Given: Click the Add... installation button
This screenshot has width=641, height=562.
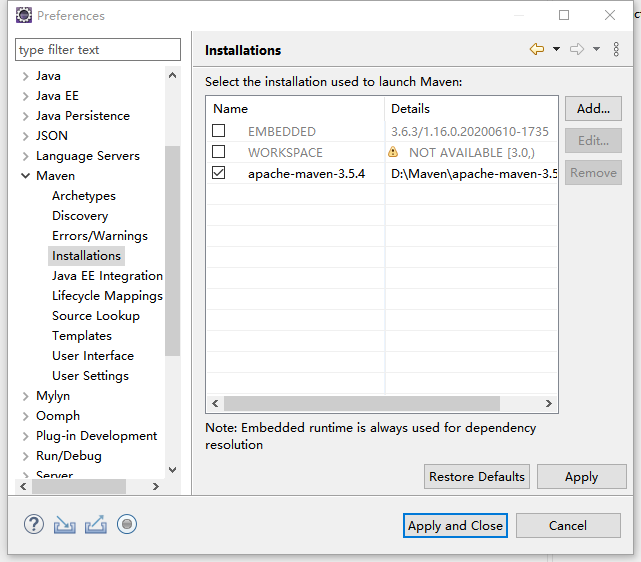Looking at the screenshot, I should click(x=593, y=109).
